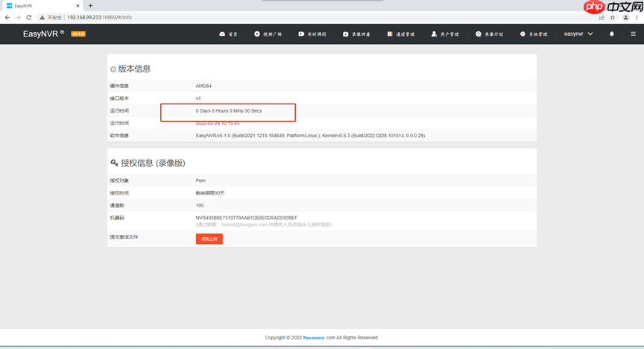The width and height of the screenshot is (644, 349).
Task: Click the 软件信息 row label
Action: click(119, 136)
